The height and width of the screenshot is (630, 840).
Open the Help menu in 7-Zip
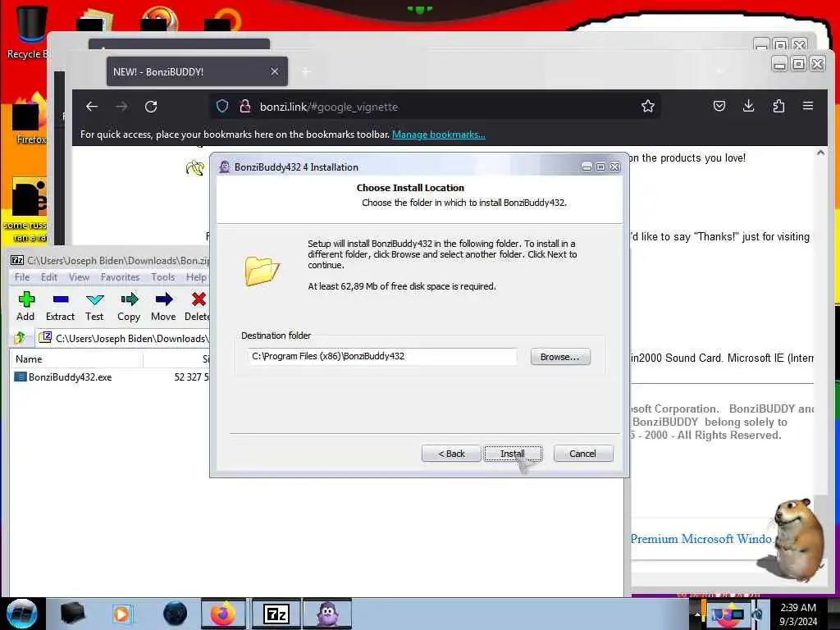pyautogui.click(x=196, y=277)
